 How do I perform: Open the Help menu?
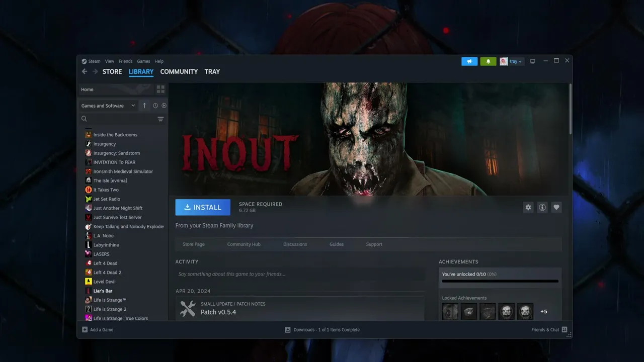point(159,61)
